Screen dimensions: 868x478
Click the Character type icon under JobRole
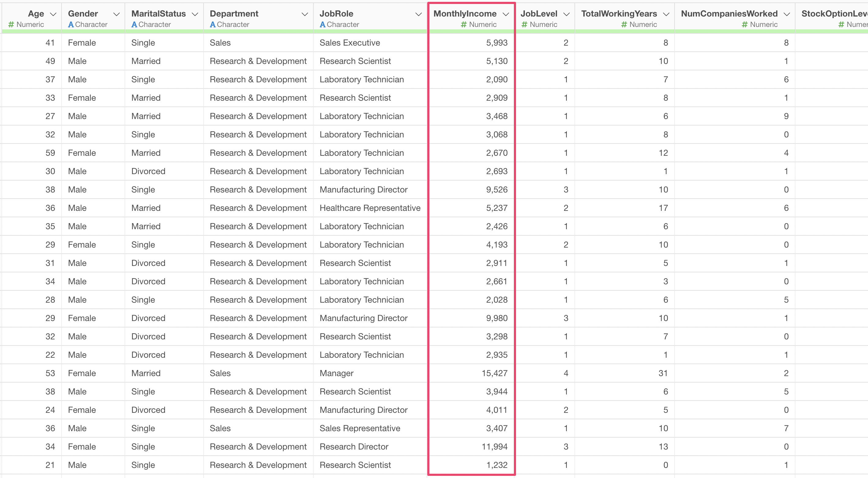coord(323,24)
